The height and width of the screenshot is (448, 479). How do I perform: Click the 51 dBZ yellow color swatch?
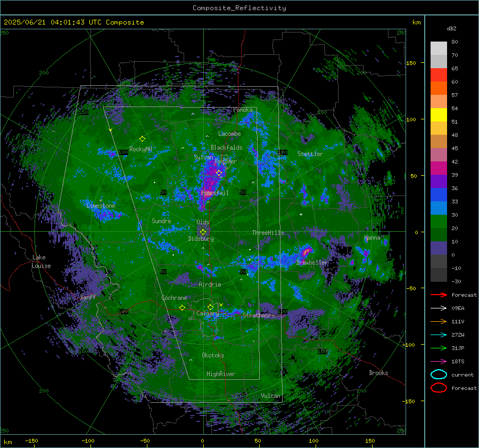click(439, 115)
